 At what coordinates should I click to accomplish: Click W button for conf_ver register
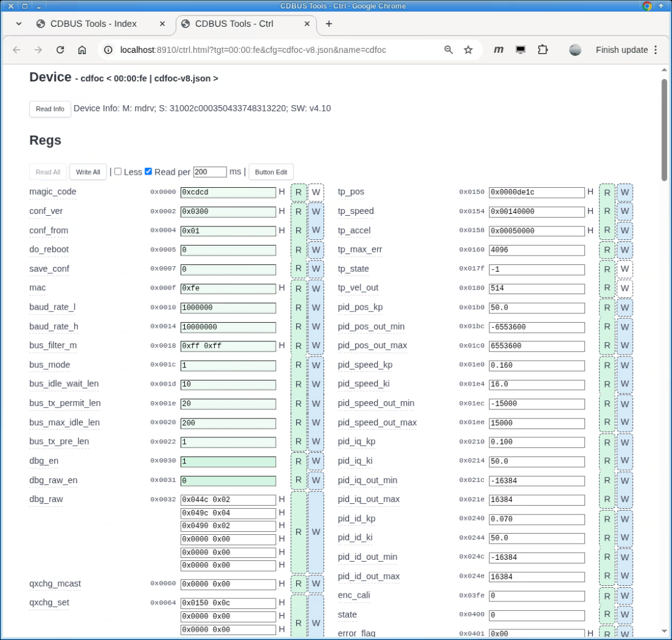pos(316,211)
